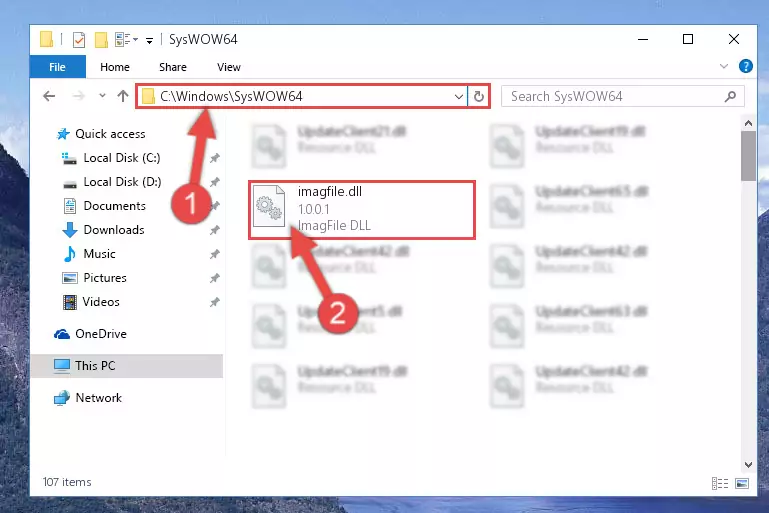Expand the ribbon with the chevron
The height and width of the screenshot is (513, 769).
(x=723, y=66)
